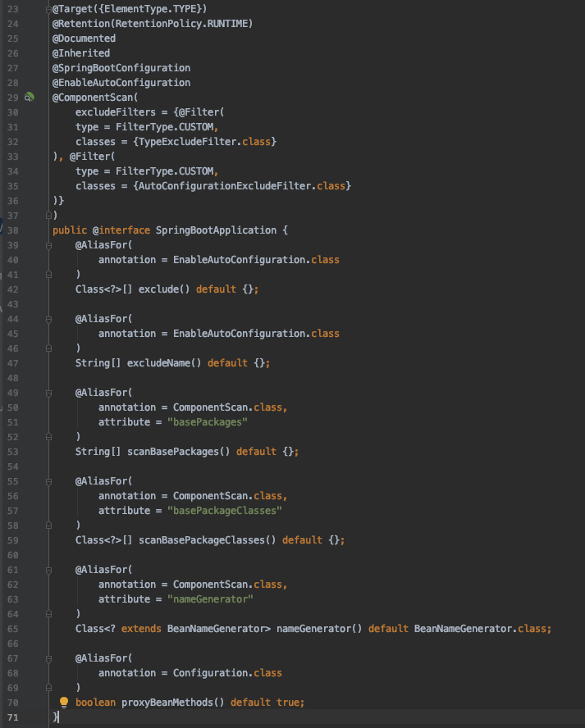Click @Target({ElementType.TYPE}) text
Viewport: 585px width, 728px height.
(x=130, y=9)
